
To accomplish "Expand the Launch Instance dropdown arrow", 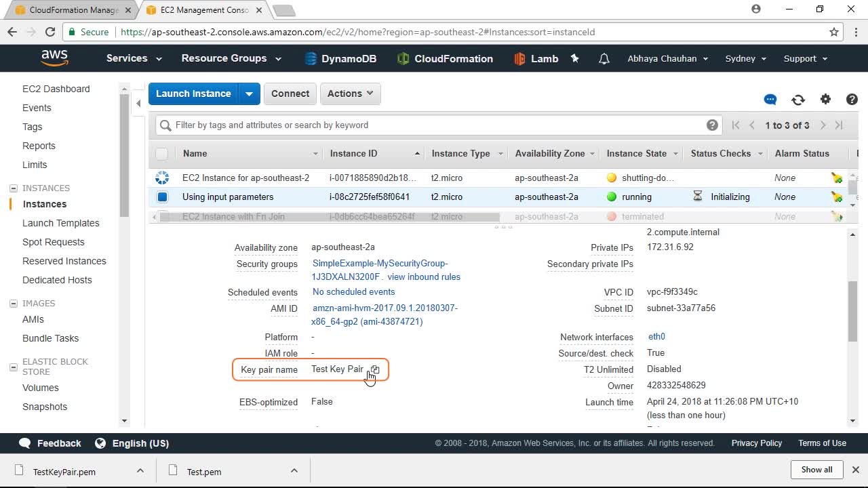I will (x=250, y=94).
